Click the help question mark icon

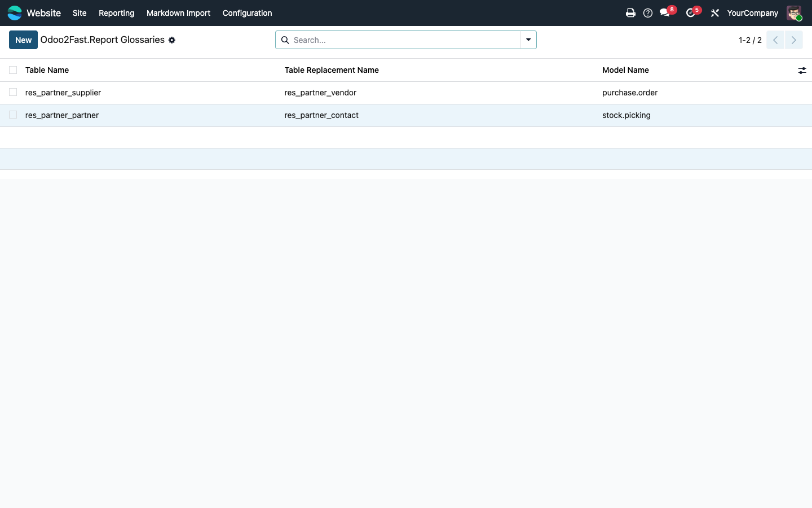point(648,13)
